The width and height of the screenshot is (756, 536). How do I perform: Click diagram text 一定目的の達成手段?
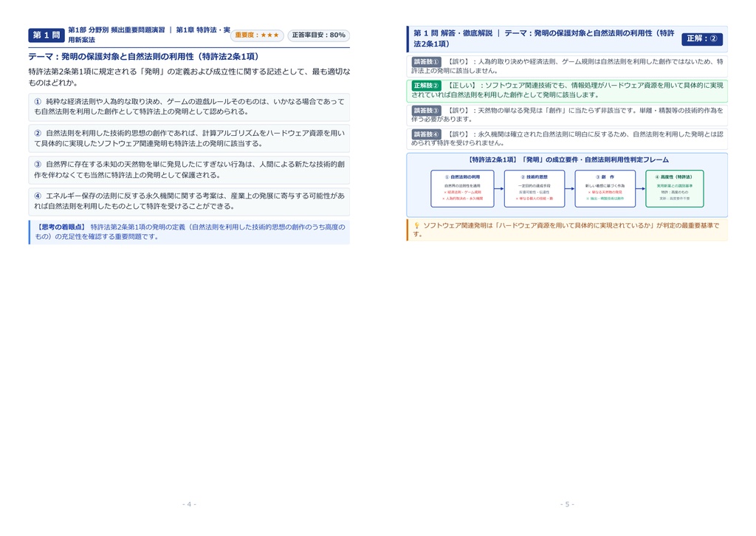point(535,185)
